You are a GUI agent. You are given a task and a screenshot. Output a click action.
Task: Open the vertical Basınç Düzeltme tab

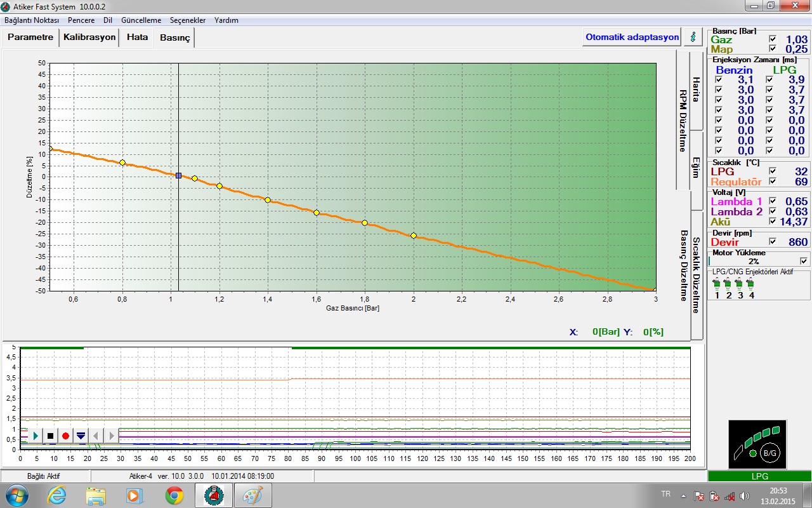click(x=683, y=265)
